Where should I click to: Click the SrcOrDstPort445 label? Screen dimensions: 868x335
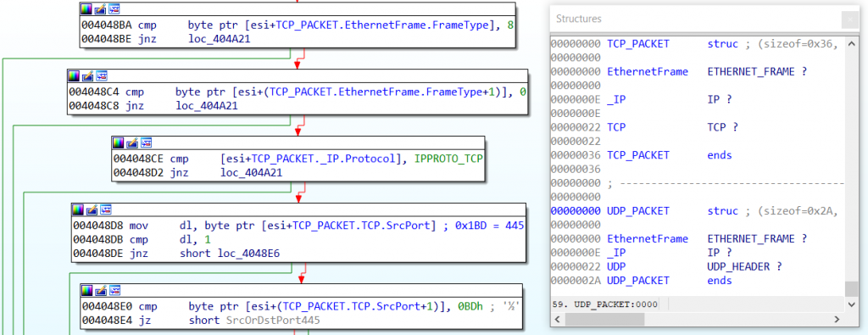click(x=273, y=320)
